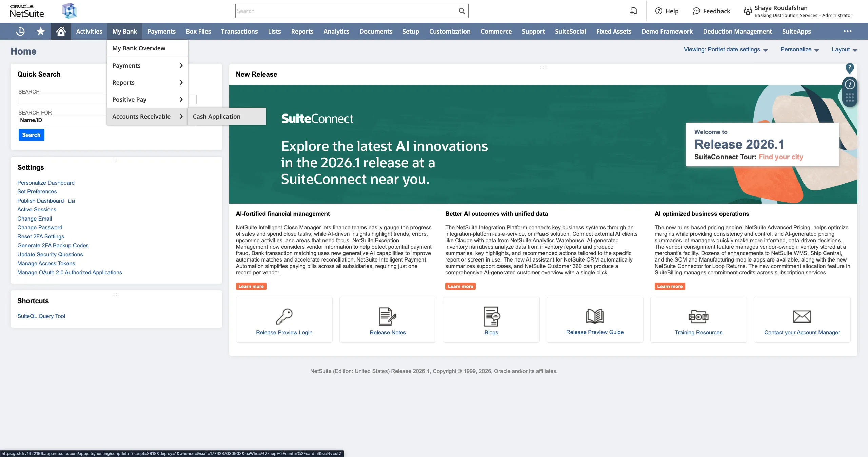The width and height of the screenshot is (868, 457).
Task: Open Viewing: Portlet date settings dropdown
Action: point(726,49)
